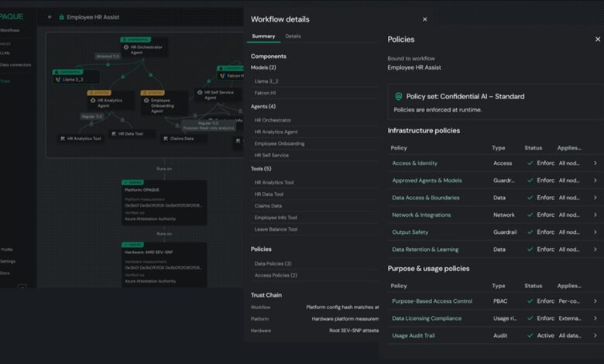
Task: Select Claims Data in Tools list
Action: coord(268,206)
